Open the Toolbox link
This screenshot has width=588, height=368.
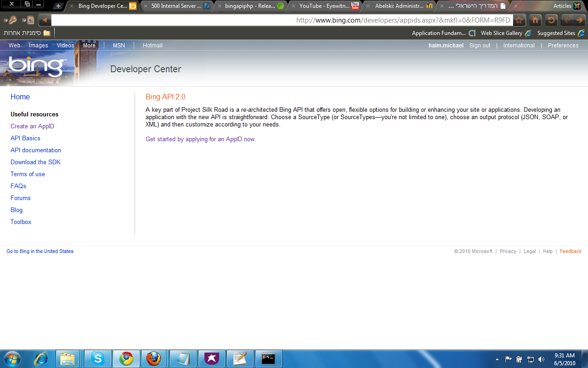[21, 222]
